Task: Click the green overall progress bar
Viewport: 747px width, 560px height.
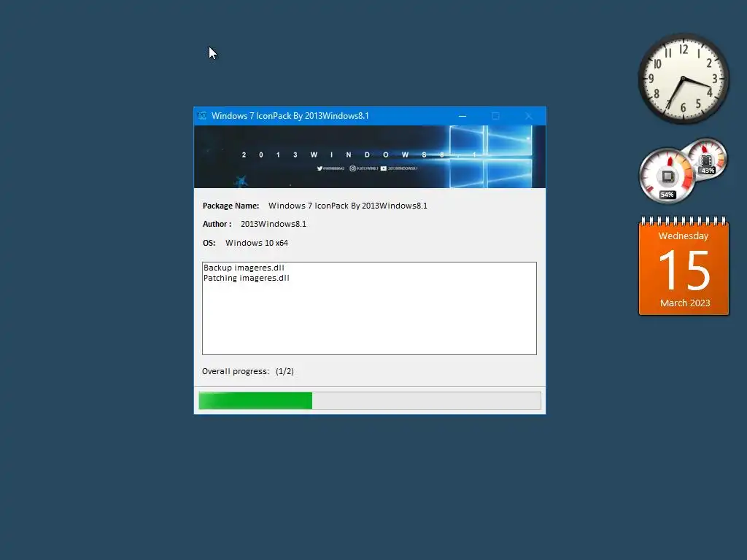Action: coord(370,400)
